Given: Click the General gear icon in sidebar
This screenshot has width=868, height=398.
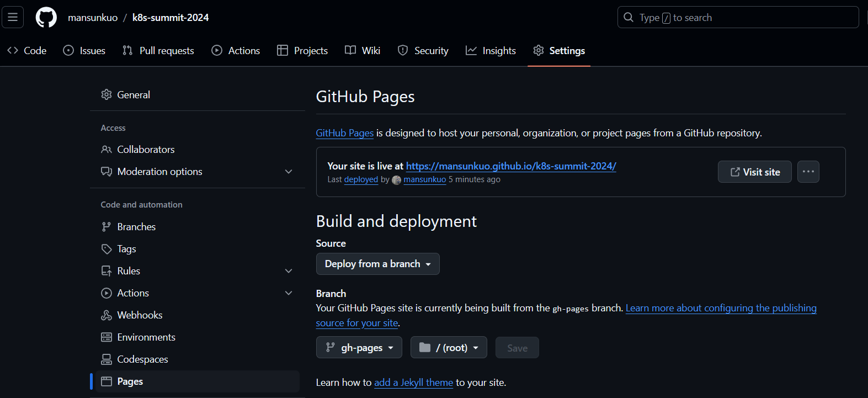Looking at the screenshot, I should 106,94.
